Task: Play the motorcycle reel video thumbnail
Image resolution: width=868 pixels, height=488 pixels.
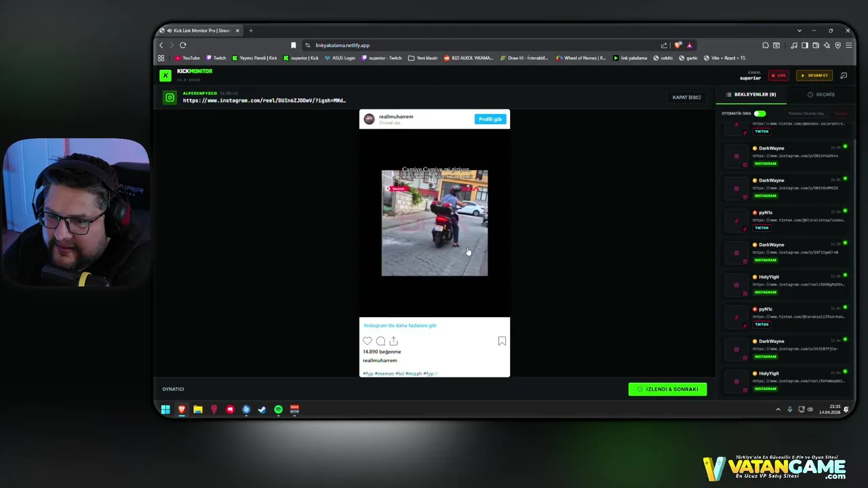Action: pyautogui.click(x=435, y=223)
